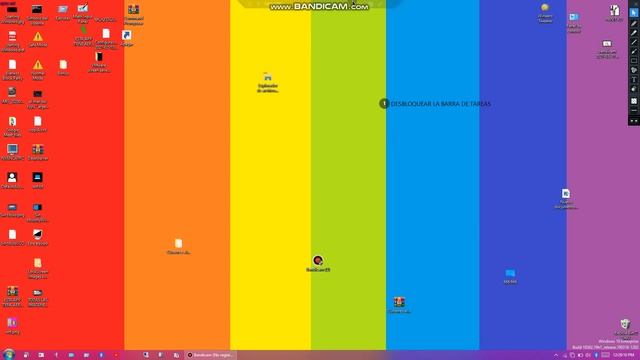Click the taskbar clock
This screenshot has width=640, height=360.
click(x=624, y=355)
